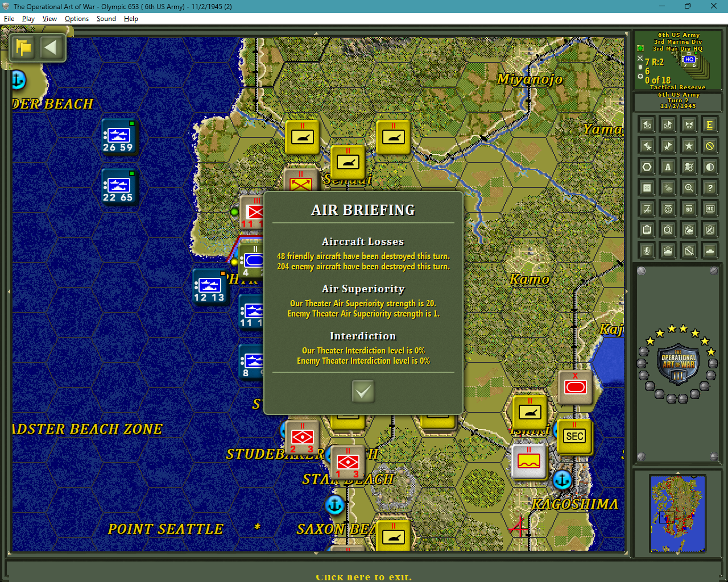Open clipboard crossed swords icon
Viewport: 728px width, 582px height.
[x=710, y=230]
